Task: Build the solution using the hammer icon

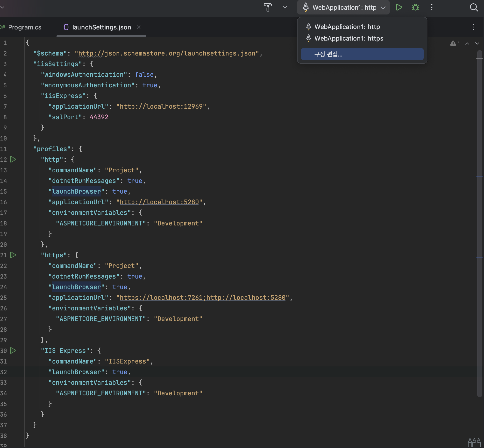Action: click(268, 7)
